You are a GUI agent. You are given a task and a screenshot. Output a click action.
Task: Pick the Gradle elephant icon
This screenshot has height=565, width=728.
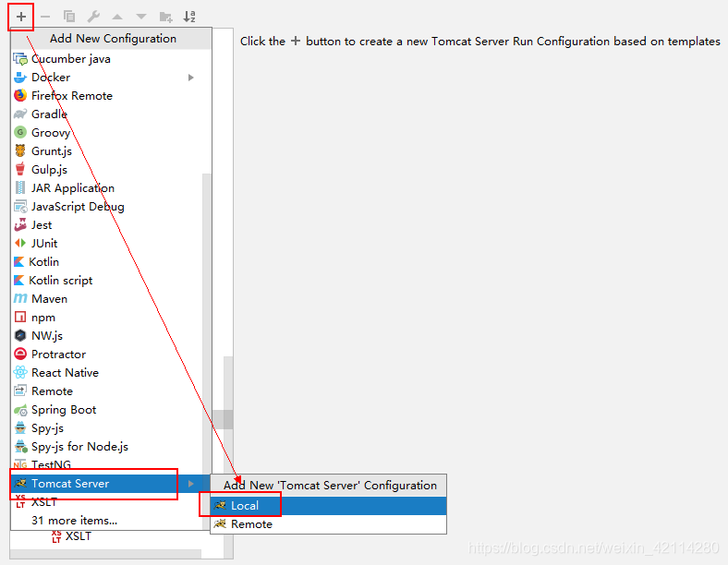tap(20, 114)
